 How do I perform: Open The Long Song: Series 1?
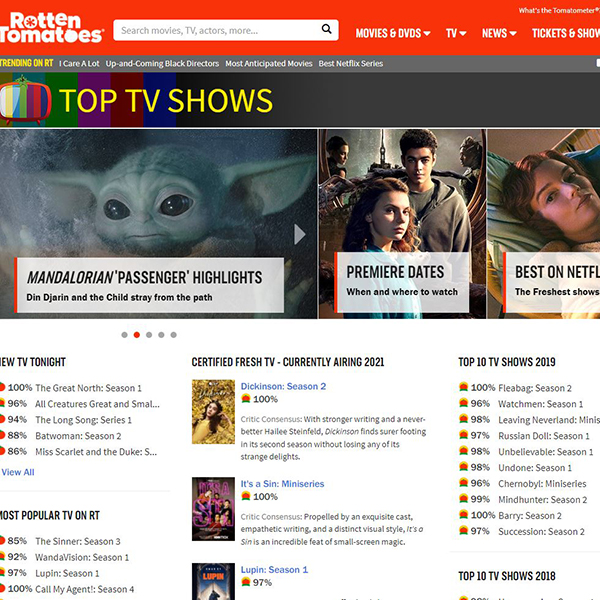pyautogui.click(x=83, y=420)
